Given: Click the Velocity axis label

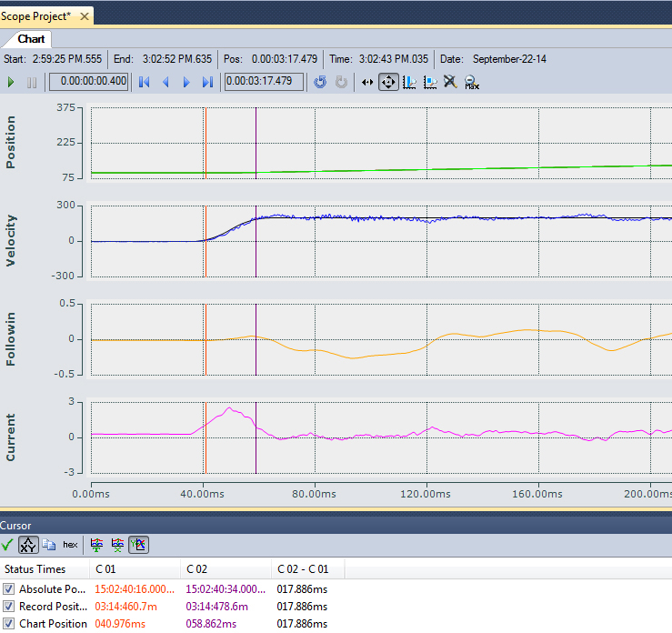Looking at the screenshot, I should [x=10, y=241].
